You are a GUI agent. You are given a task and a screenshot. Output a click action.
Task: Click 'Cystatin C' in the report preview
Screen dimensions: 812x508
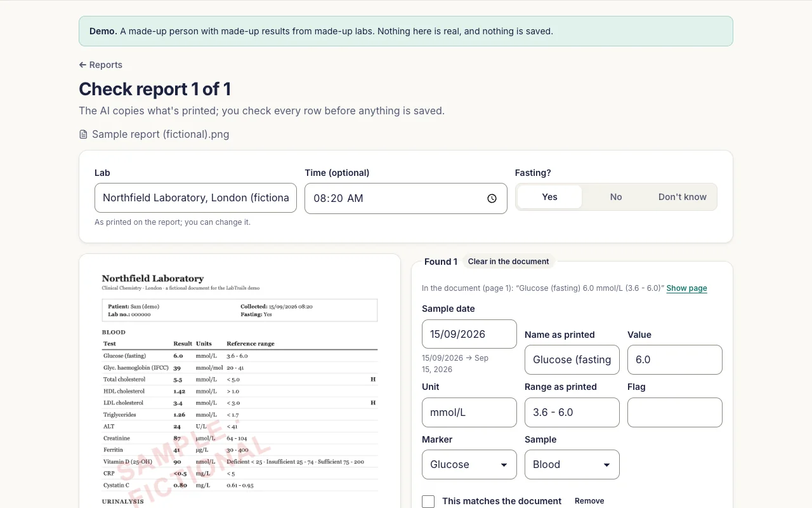pos(116,486)
